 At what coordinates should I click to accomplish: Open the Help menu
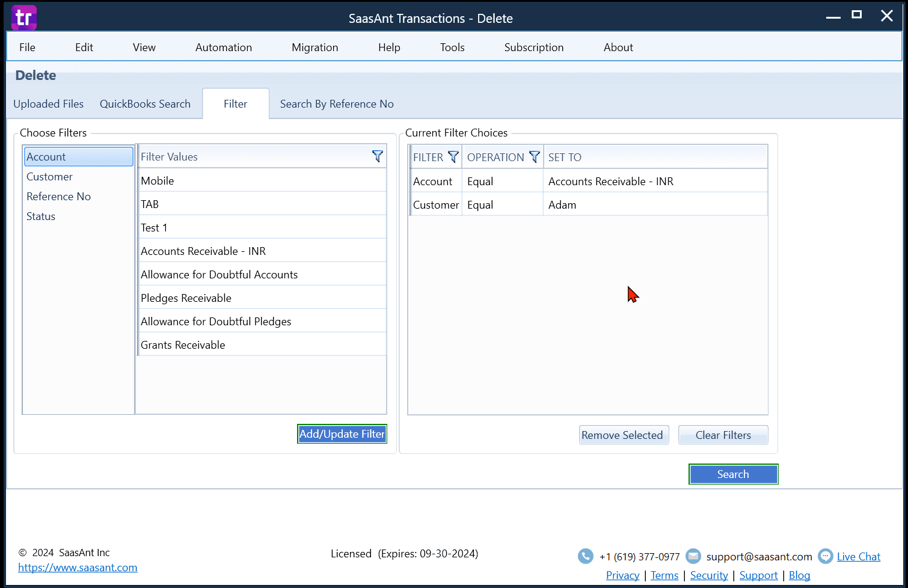(389, 47)
